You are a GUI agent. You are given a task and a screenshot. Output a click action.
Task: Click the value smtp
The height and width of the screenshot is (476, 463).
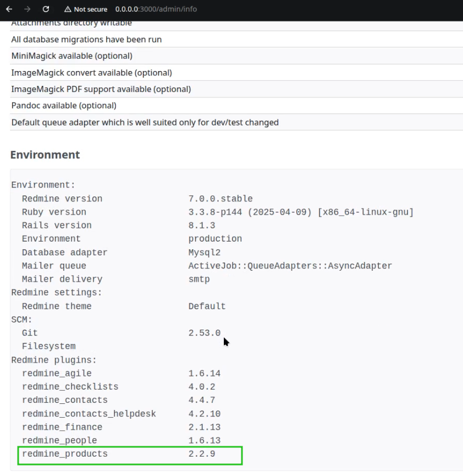coord(199,279)
